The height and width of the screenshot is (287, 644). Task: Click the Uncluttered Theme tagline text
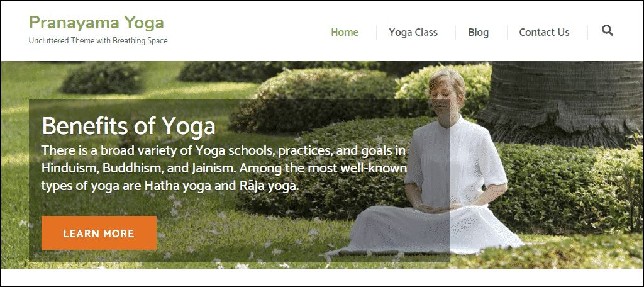point(98,41)
